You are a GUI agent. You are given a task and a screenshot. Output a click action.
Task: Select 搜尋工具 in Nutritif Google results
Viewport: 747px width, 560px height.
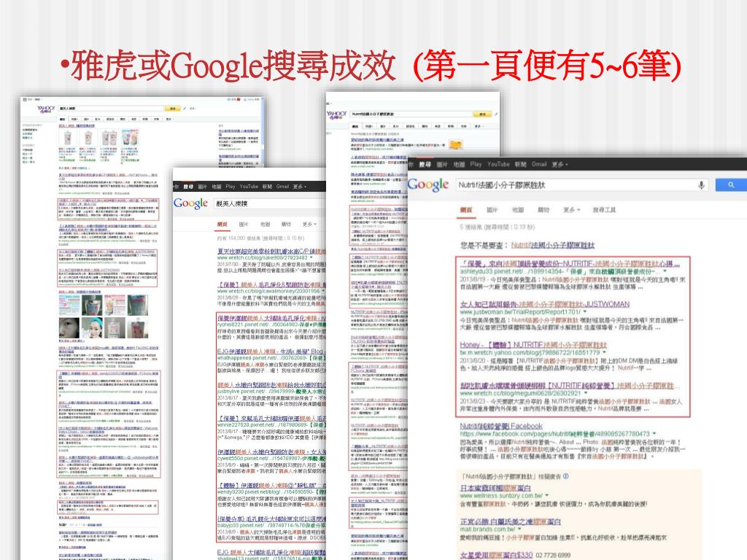click(604, 209)
